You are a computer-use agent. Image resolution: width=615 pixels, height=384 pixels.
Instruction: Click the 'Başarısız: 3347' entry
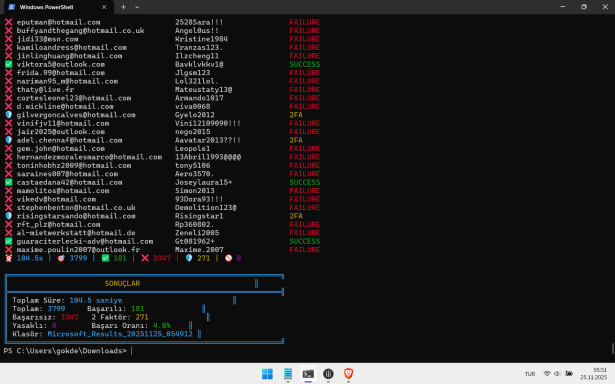(x=45, y=317)
